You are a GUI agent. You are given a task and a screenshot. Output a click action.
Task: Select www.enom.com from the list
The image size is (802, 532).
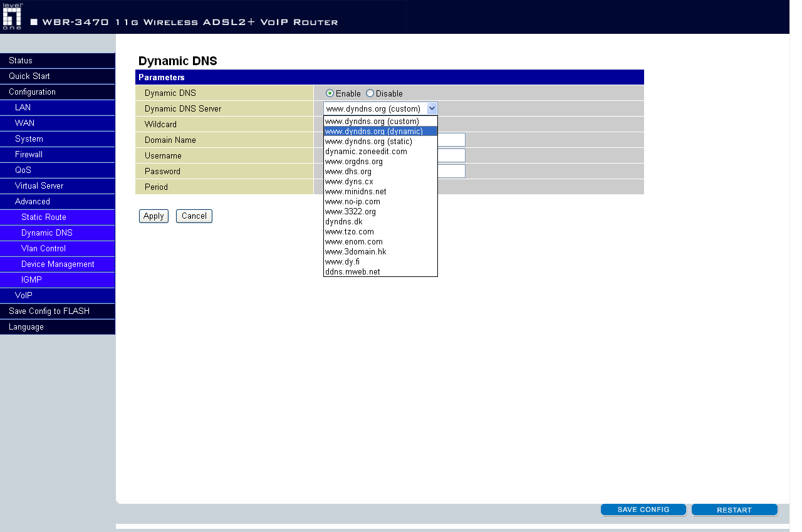pyautogui.click(x=380, y=241)
